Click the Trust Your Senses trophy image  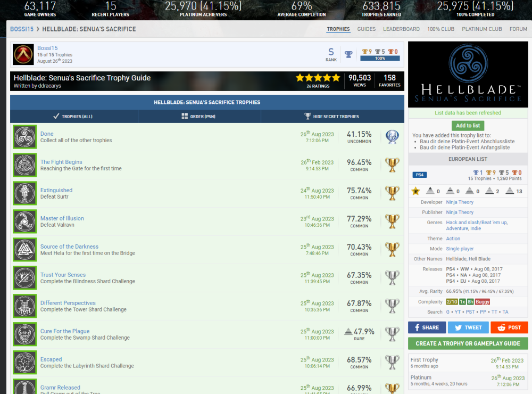coord(24,278)
